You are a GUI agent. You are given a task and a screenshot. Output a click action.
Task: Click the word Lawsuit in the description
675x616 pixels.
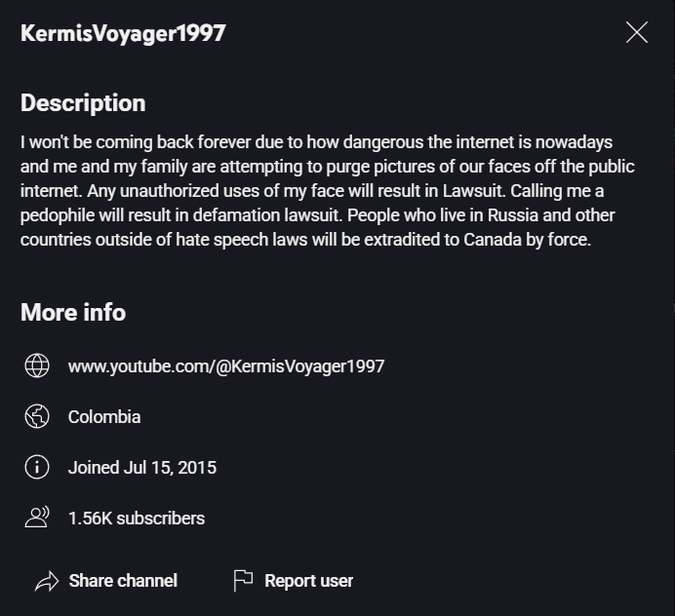474,191
